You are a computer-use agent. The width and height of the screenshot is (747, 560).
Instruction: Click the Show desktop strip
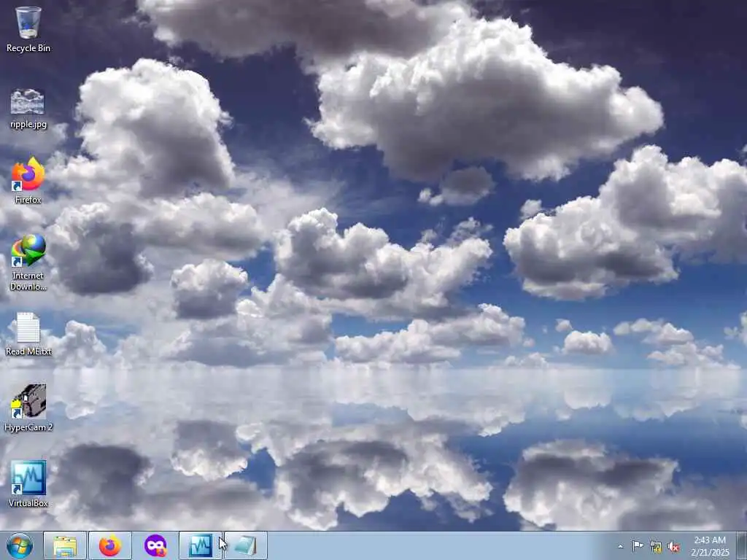coord(742,545)
